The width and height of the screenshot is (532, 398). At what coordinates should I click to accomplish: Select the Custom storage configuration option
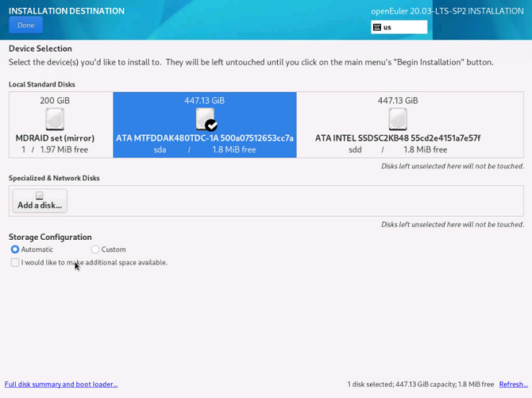point(95,249)
